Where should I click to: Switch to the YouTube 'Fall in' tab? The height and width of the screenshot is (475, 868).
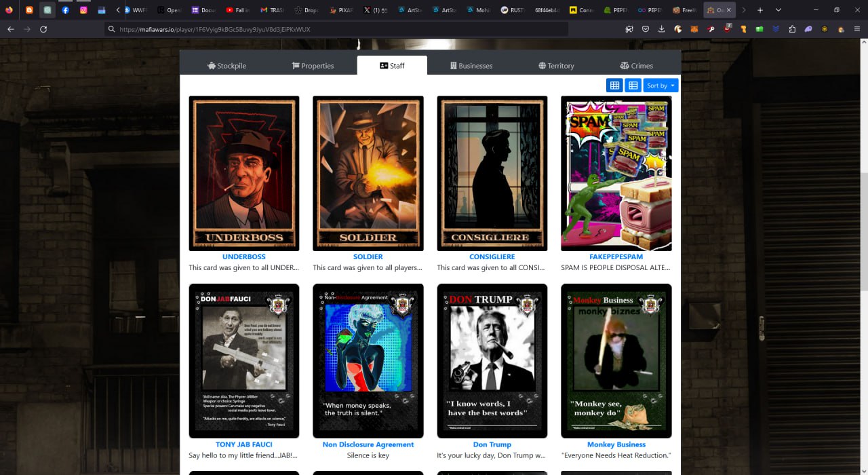click(238, 10)
